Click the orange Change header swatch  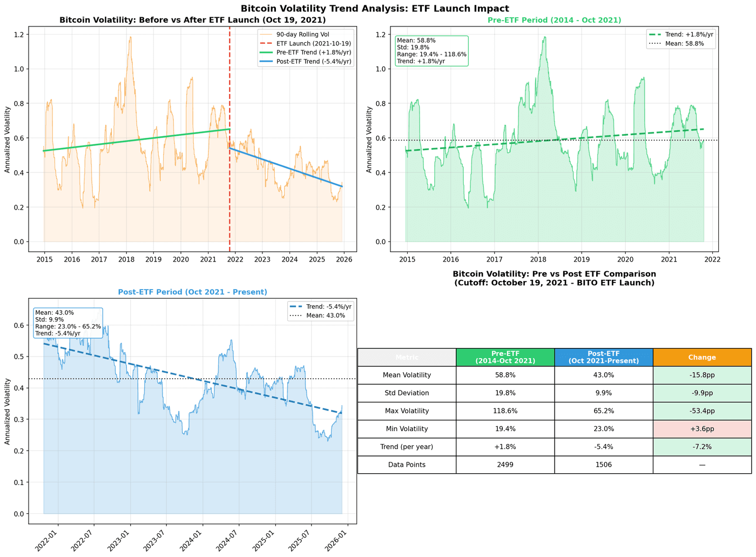701,357
